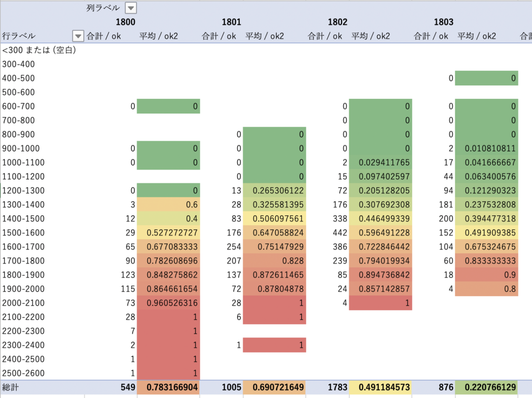
Task: Select the cell showing 0.864661654
Action: tap(168, 289)
